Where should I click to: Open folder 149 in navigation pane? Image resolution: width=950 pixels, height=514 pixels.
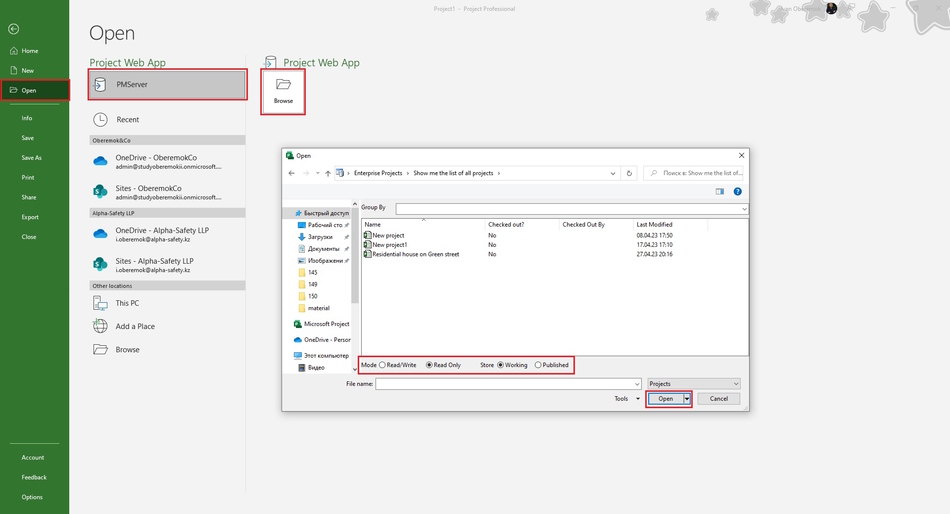point(308,284)
